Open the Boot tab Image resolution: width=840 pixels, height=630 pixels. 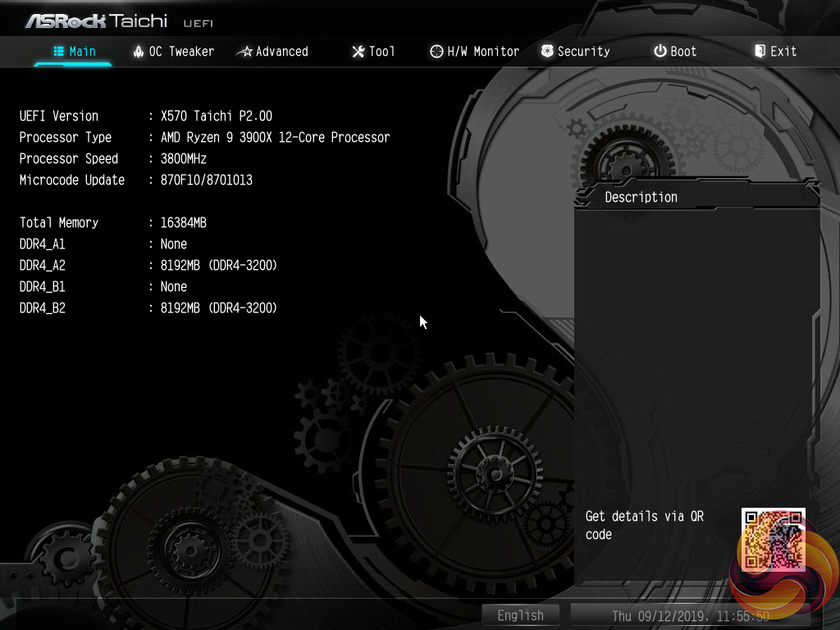pos(675,52)
